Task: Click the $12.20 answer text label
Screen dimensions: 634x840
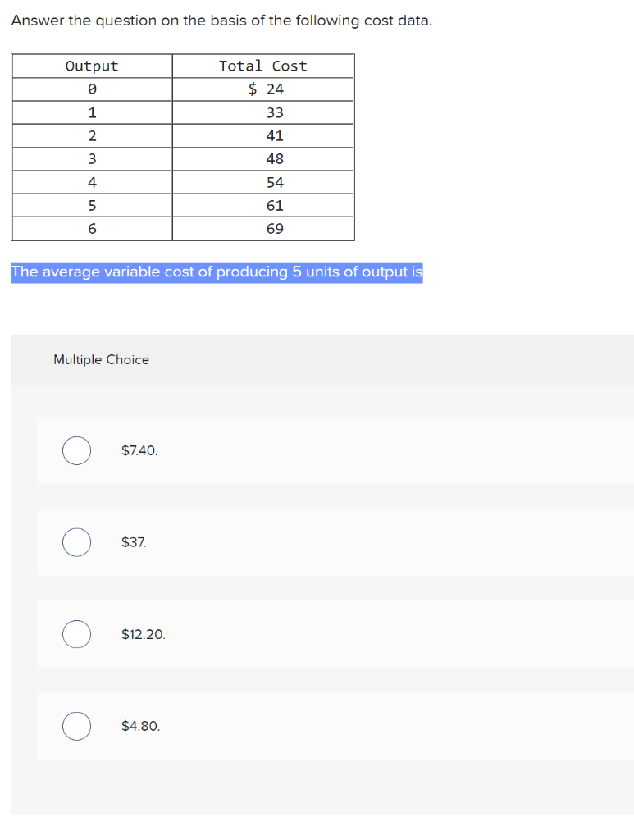Action: point(144,634)
